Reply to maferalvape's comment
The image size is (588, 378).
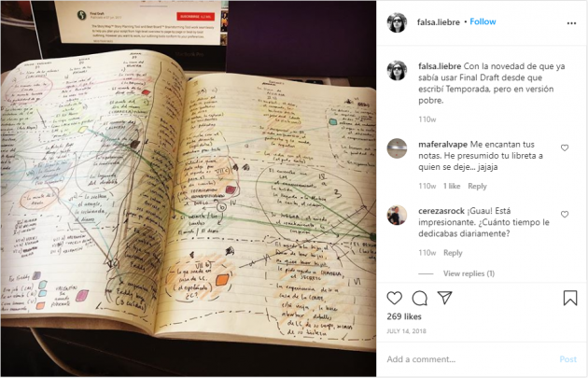click(x=477, y=186)
